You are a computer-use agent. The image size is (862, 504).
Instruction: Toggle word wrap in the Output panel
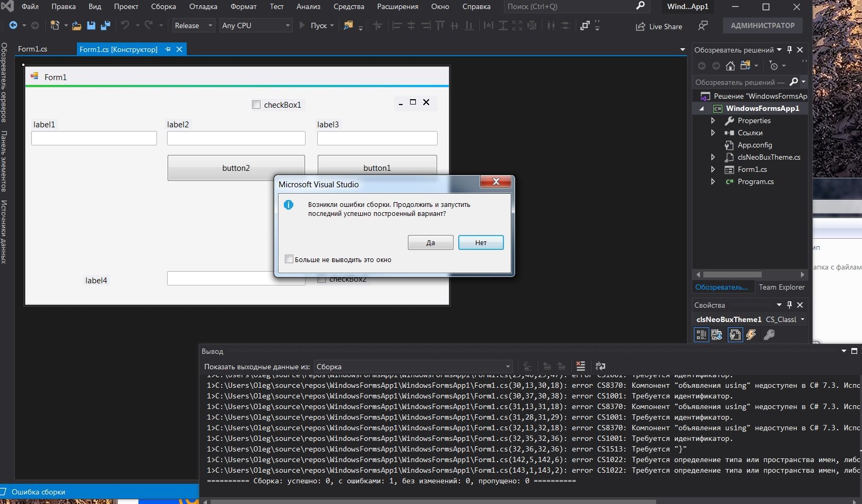600,366
